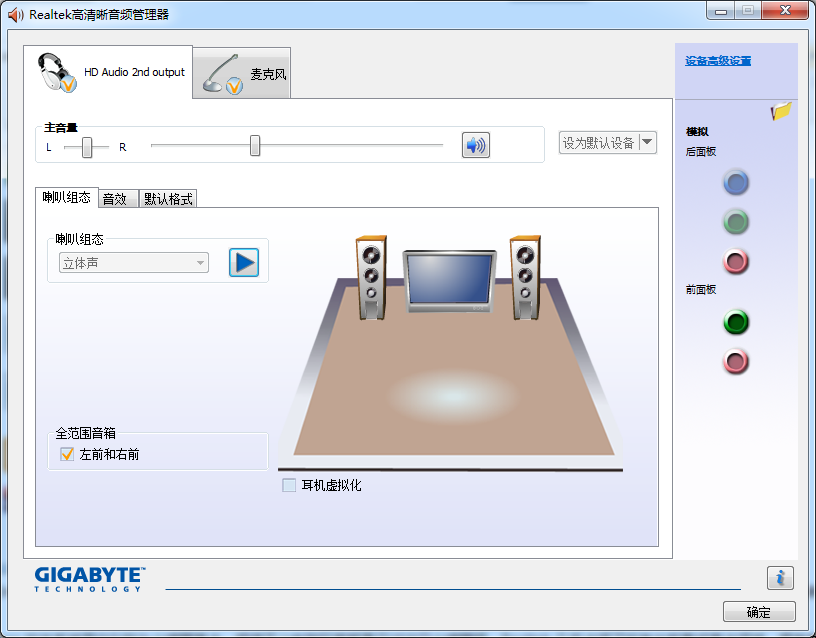Click the pink rear panel mic jack icon

click(735, 262)
